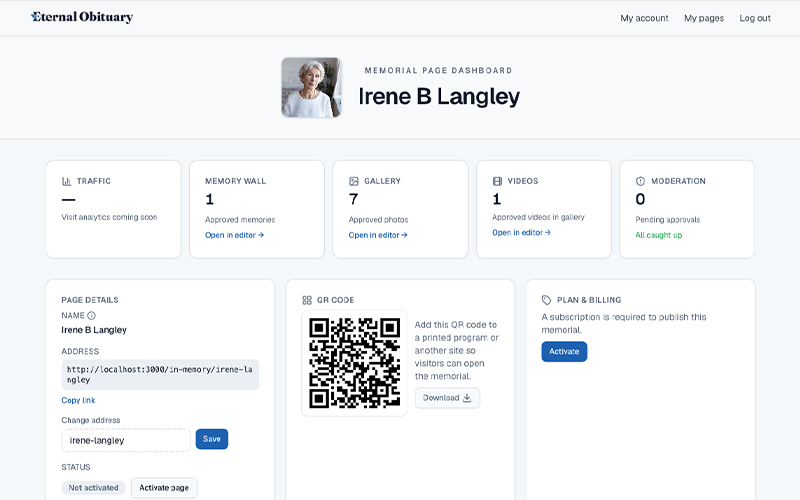Select Log out in header
Screen dimensions: 800x500
click(x=755, y=18)
